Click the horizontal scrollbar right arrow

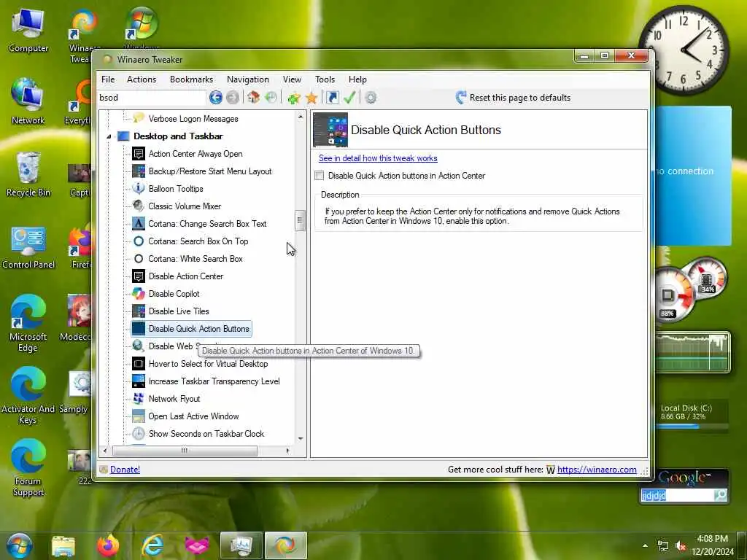(287, 451)
